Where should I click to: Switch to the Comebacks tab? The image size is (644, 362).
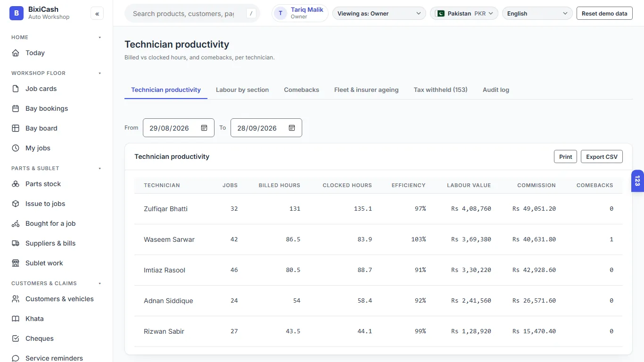pos(302,90)
